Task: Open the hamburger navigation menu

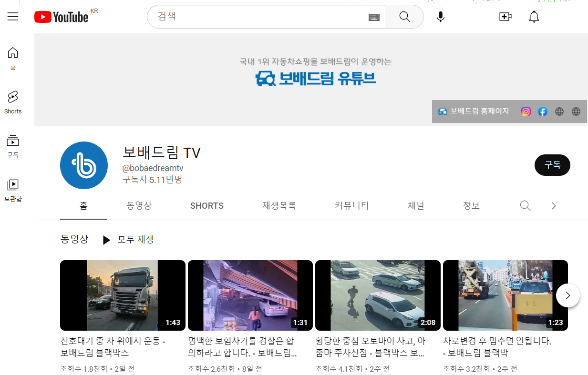Action: click(12, 16)
